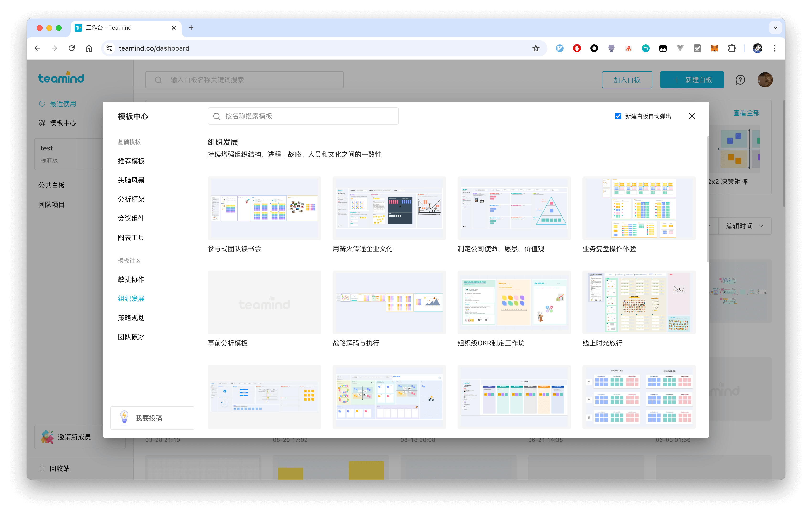This screenshot has height=515, width=812.
Task: Select 头脑风暴 category
Action: pos(131,180)
